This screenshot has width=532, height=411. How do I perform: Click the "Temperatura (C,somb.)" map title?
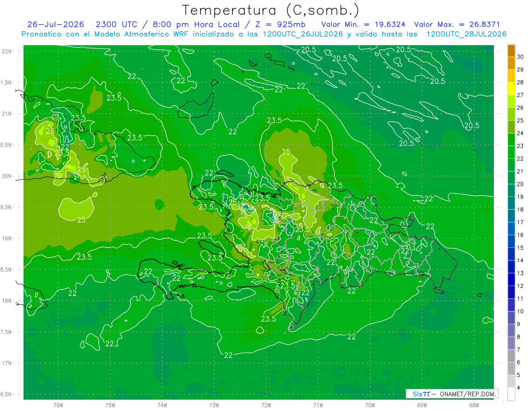271,10
